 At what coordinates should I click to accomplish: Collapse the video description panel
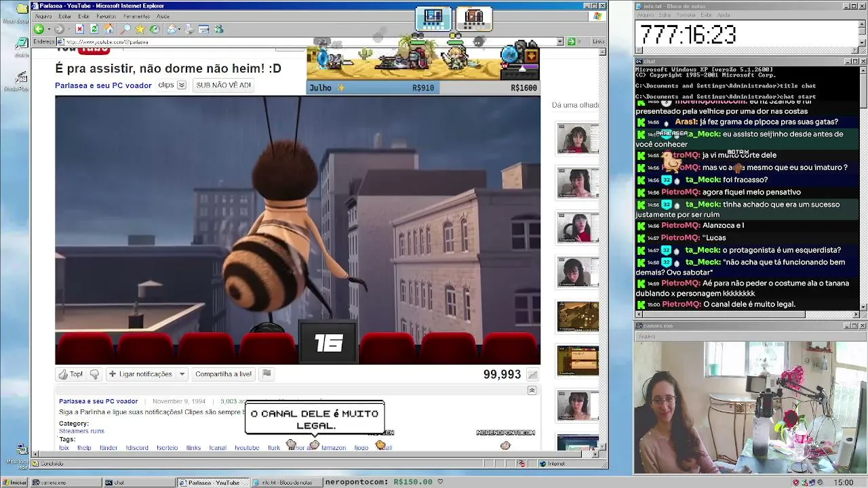532,390
